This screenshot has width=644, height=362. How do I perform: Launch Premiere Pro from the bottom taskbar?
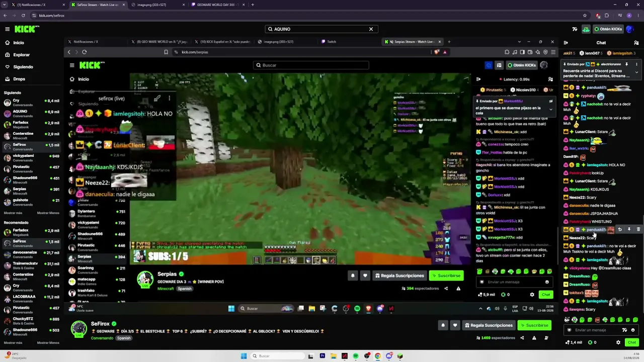point(323,356)
